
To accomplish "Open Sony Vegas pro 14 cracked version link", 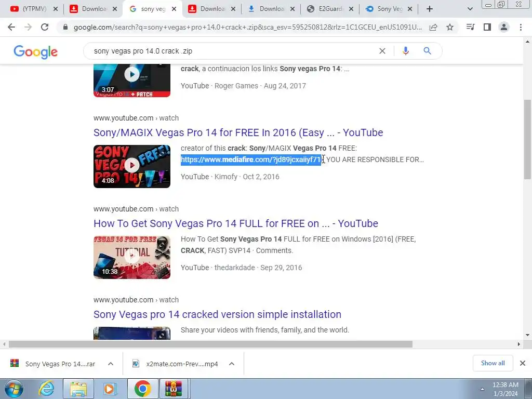I will coord(218,314).
